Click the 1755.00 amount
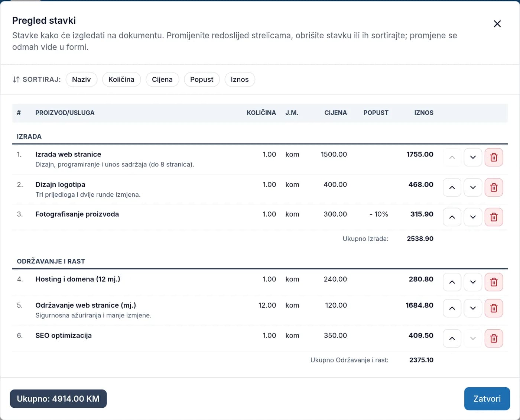 (420, 154)
